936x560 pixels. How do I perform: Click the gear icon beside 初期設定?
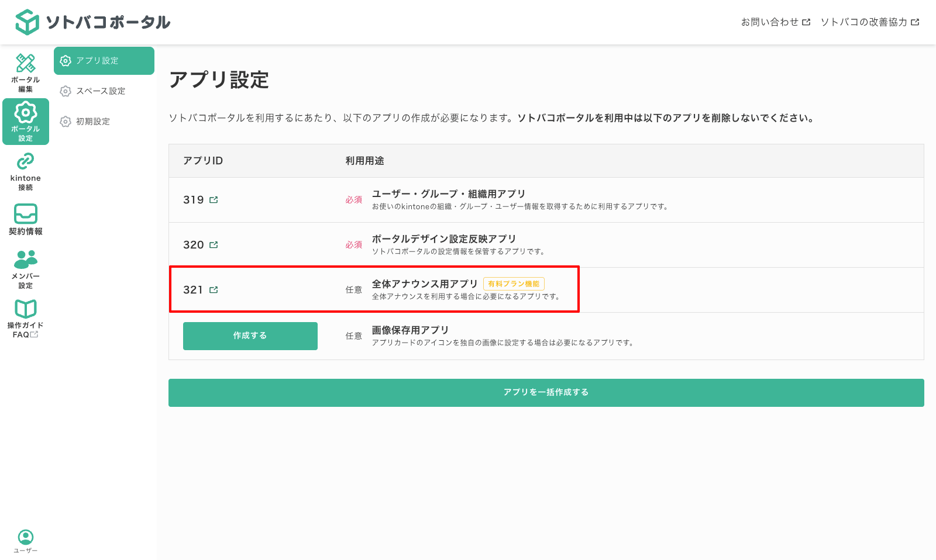pyautogui.click(x=65, y=121)
